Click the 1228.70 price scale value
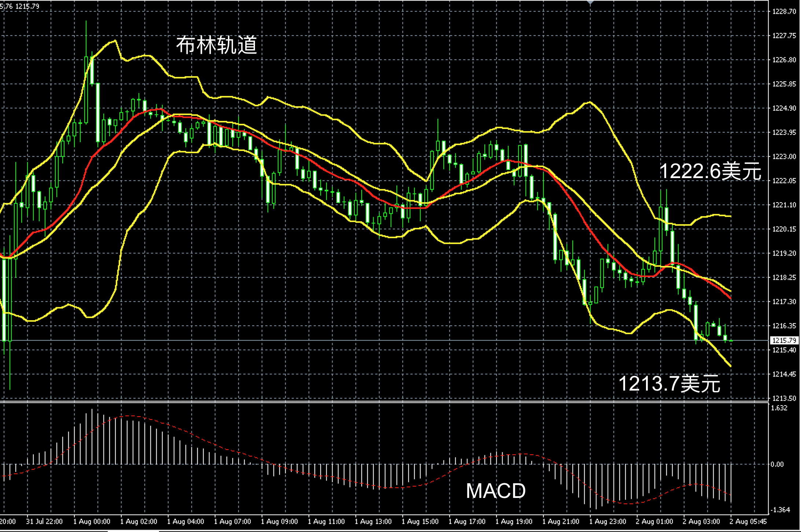 (784, 12)
